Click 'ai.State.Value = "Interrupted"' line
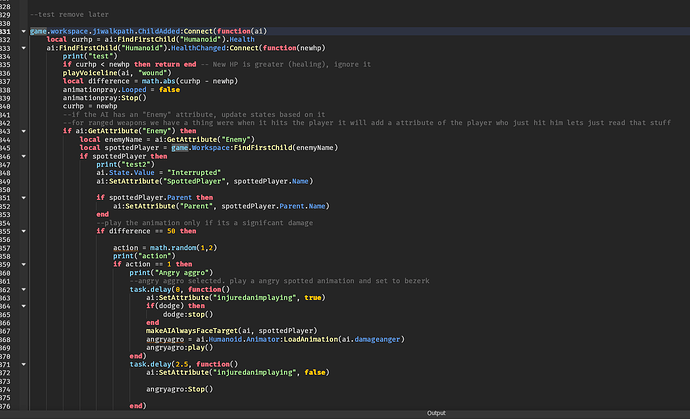690x419 pixels. (x=158, y=173)
